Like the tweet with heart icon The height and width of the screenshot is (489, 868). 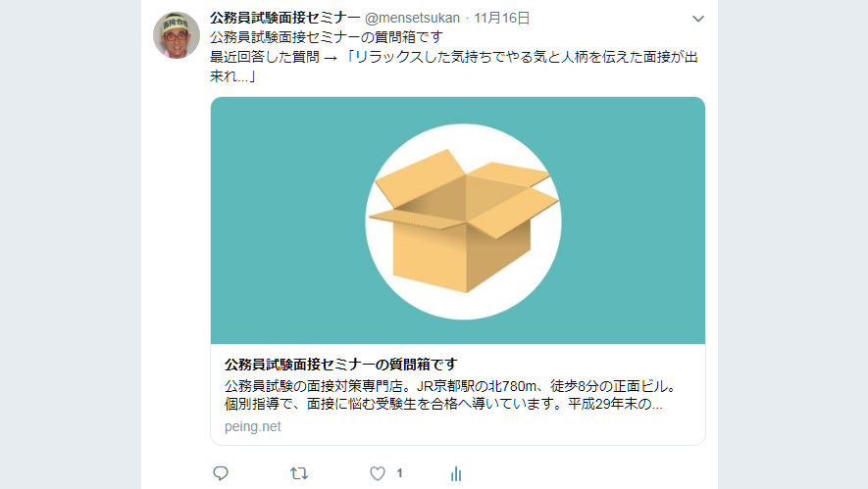(x=378, y=473)
